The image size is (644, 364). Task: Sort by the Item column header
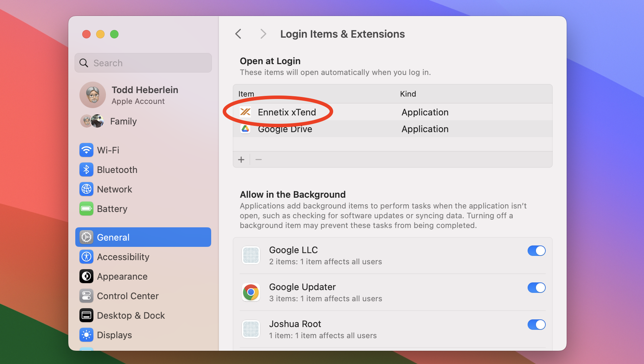click(x=246, y=94)
